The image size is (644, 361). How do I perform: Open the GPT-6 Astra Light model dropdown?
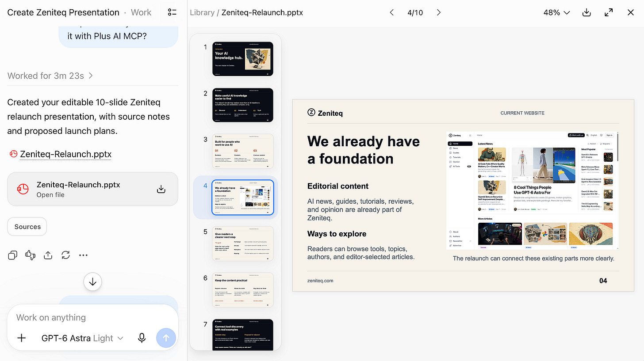(x=83, y=338)
